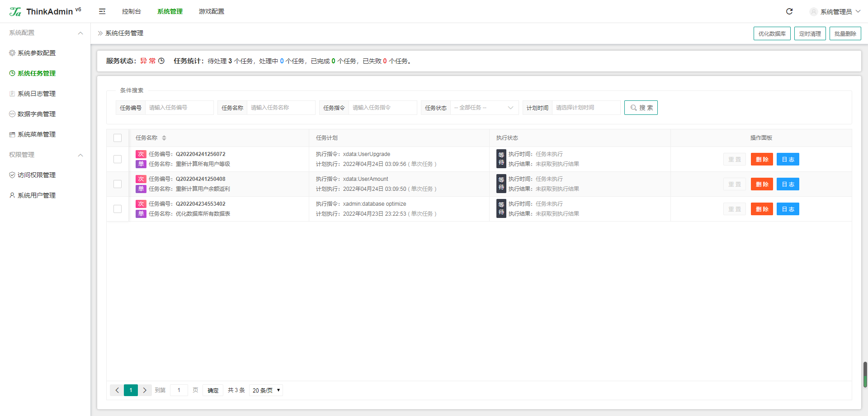Click the green vertical scrollbar thumb
The height and width of the screenshot is (416, 868).
pos(865,374)
